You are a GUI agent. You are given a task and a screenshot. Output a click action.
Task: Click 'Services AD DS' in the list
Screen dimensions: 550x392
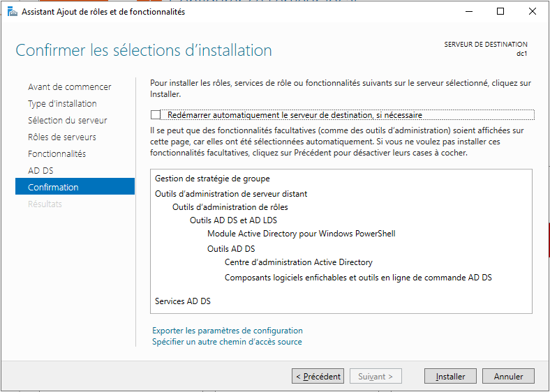click(x=183, y=301)
